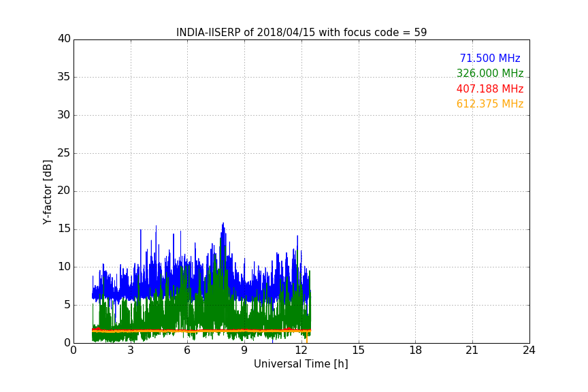This screenshot has height=392, width=588.
Task: Select the 71.500 MHz legend label
Action: (490, 58)
